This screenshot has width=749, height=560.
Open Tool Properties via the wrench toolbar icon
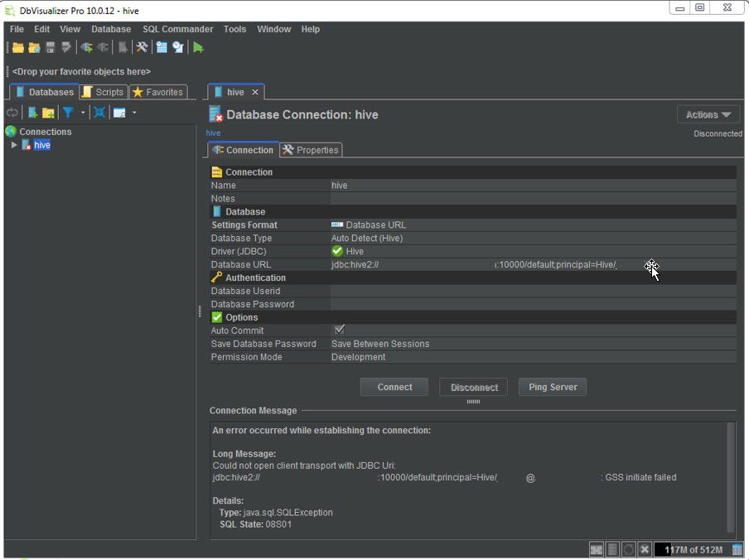(140, 47)
